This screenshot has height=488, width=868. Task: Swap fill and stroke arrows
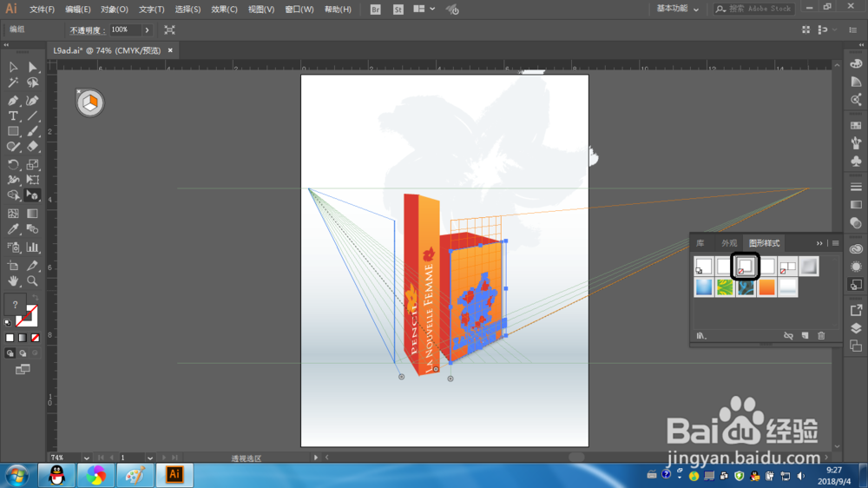pos(35,298)
